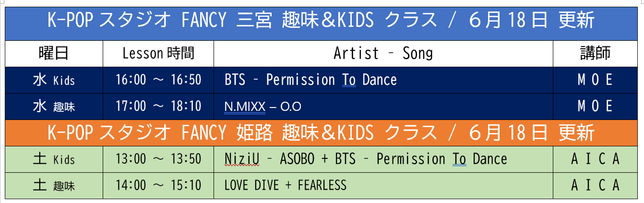Click the underlined N.MIXX text
This screenshot has height=203, width=644.
pos(245,107)
